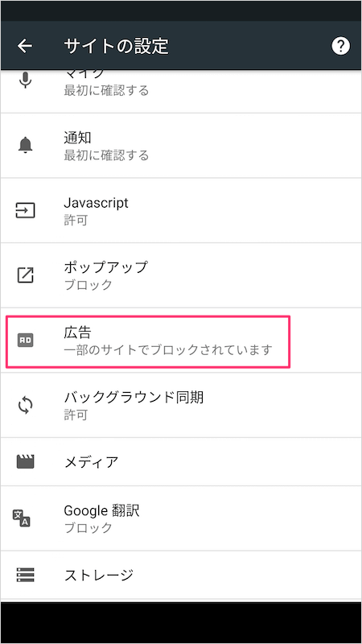Go back using the arrow icon
Viewport: 362px width, 644px height.
(x=25, y=46)
